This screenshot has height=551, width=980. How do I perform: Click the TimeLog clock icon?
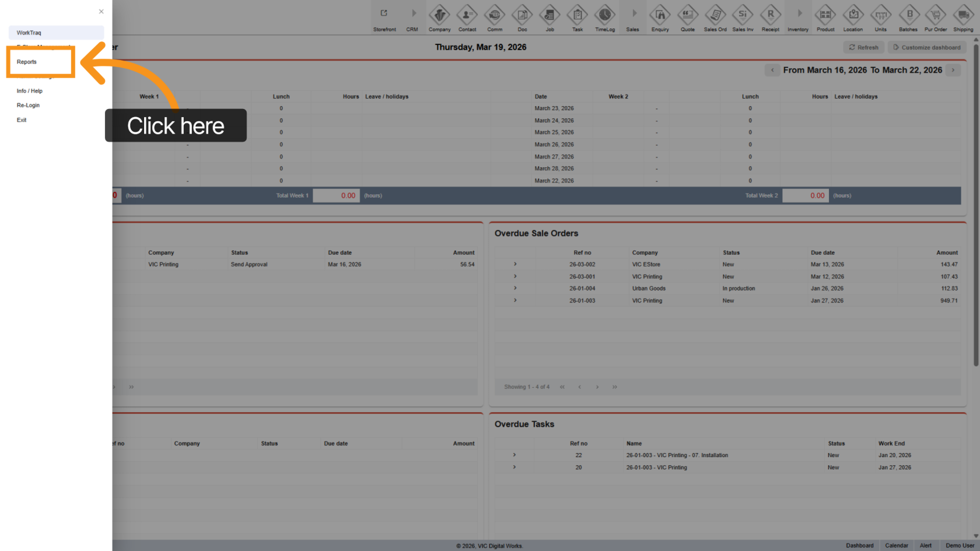pyautogui.click(x=604, y=15)
